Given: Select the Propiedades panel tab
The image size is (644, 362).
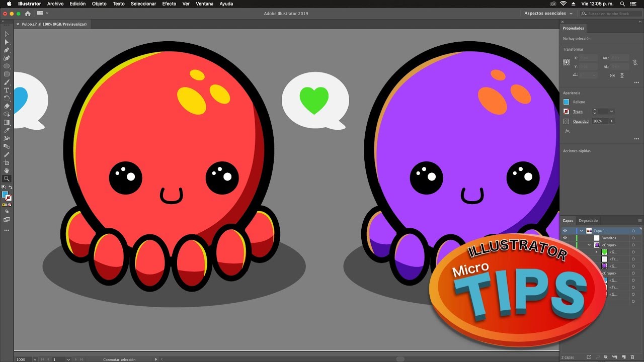Looking at the screenshot, I should (x=573, y=28).
